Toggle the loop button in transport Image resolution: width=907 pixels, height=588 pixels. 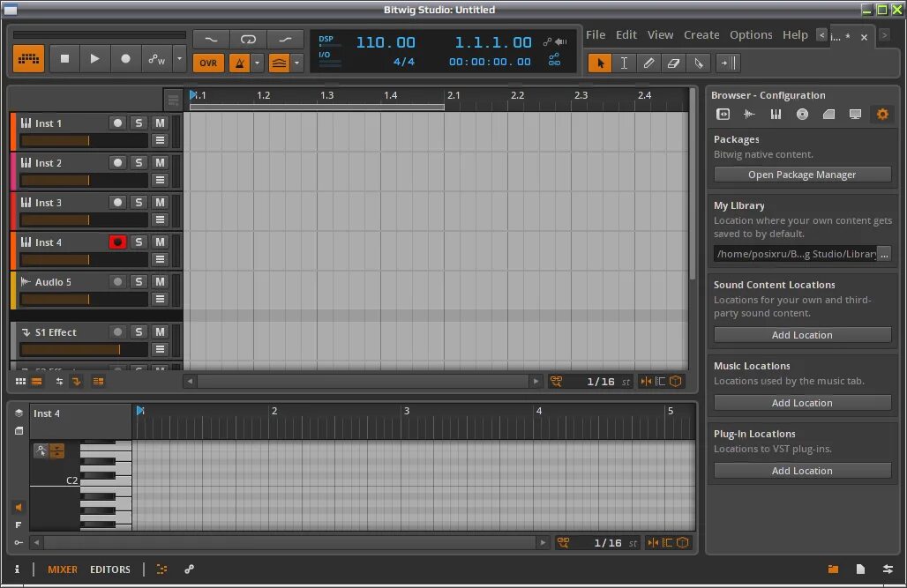(x=248, y=40)
